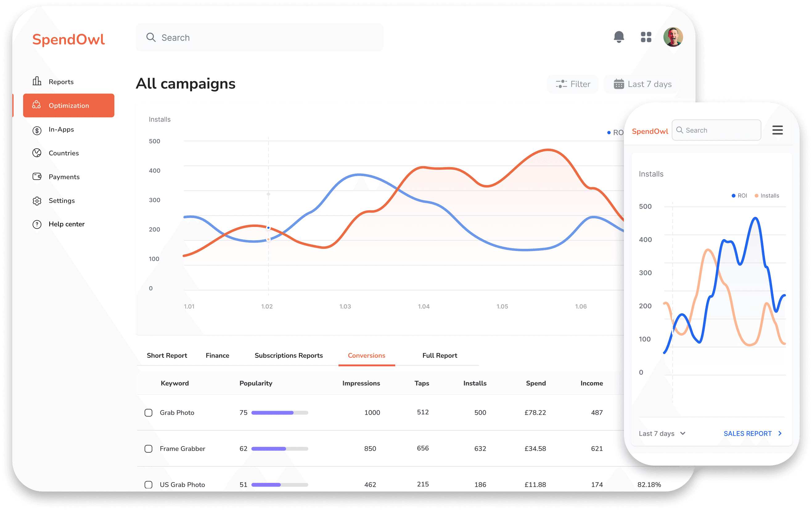This screenshot has width=812, height=510.
Task: Check the US Grab Photo row
Action: click(148, 485)
